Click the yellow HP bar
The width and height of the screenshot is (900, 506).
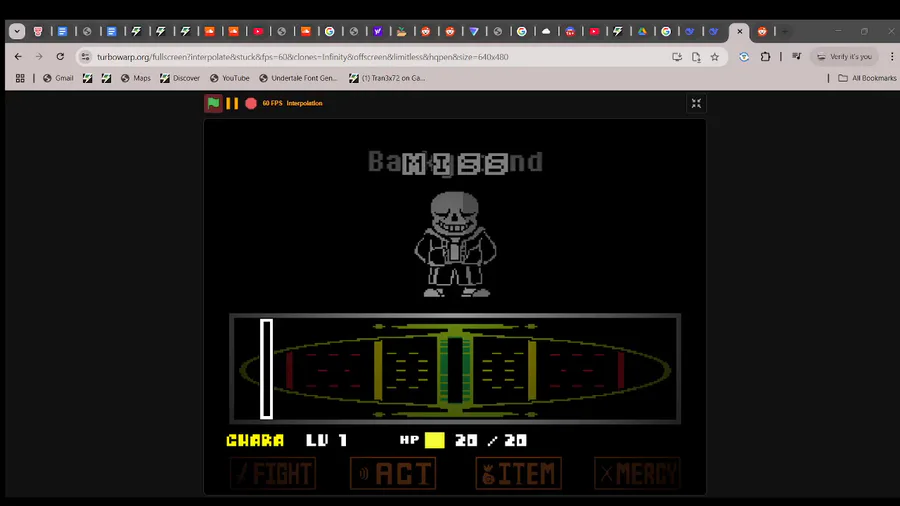point(435,440)
